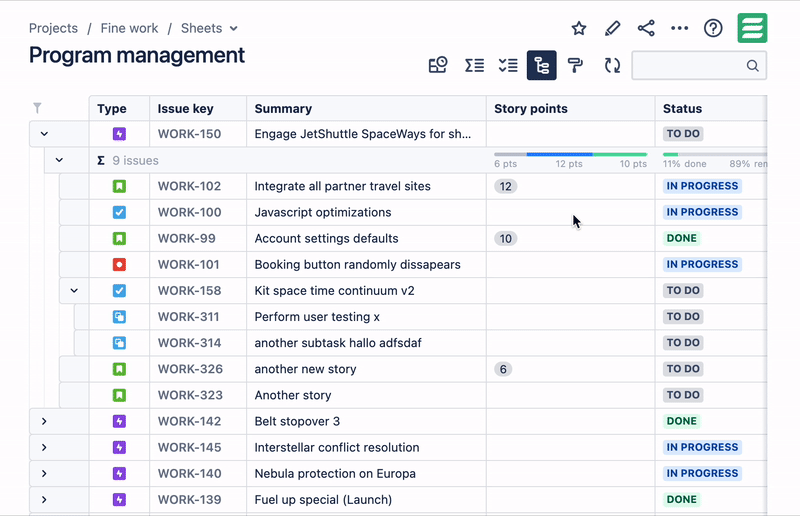Collapse the 9 issues summary group
Viewport: 800px width, 516px height.
click(x=59, y=160)
